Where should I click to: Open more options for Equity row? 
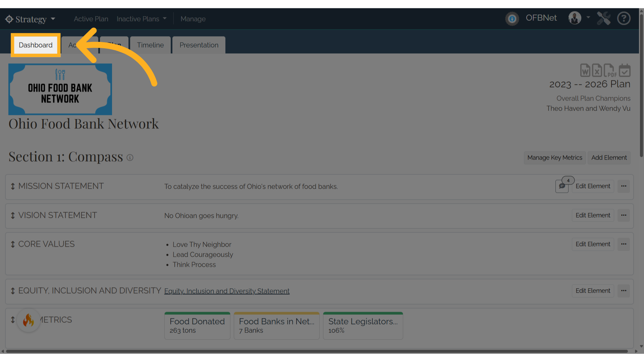(x=624, y=291)
